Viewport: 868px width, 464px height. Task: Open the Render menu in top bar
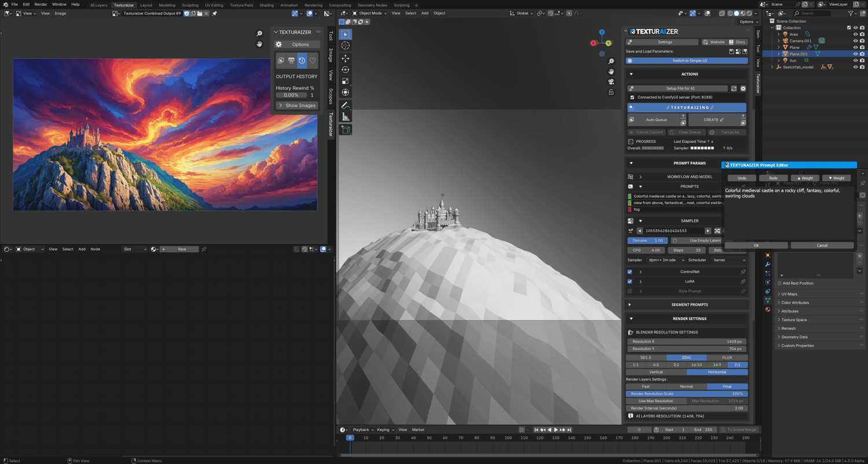[x=41, y=4]
